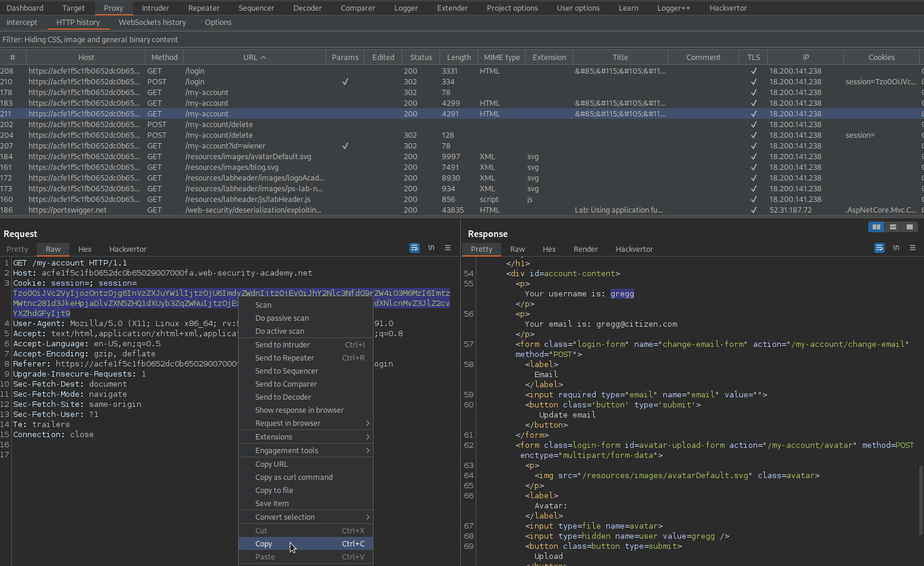924x566 pixels.
Task: Choose Copy in context menu
Action: [306, 544]
